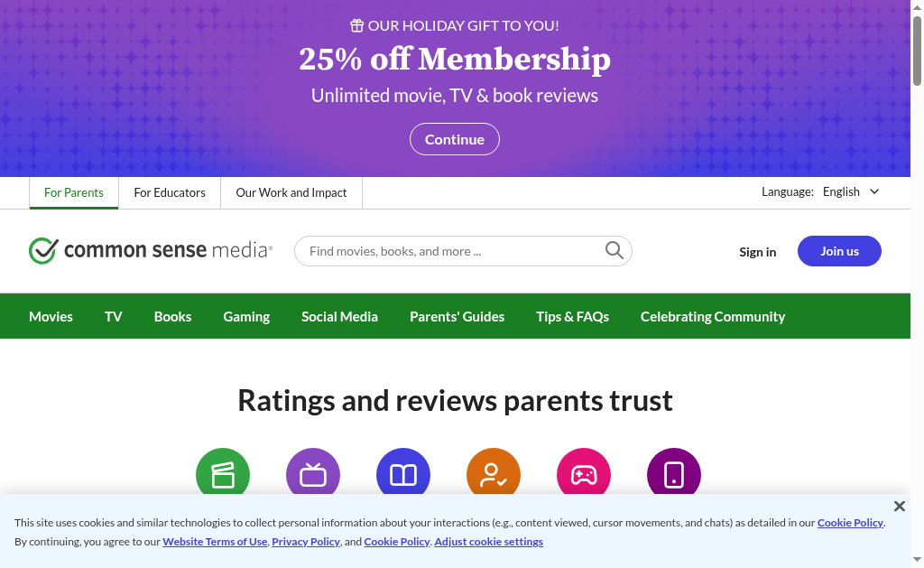Click the Continue promo button

pyautogui.click(x=455, y=139)
